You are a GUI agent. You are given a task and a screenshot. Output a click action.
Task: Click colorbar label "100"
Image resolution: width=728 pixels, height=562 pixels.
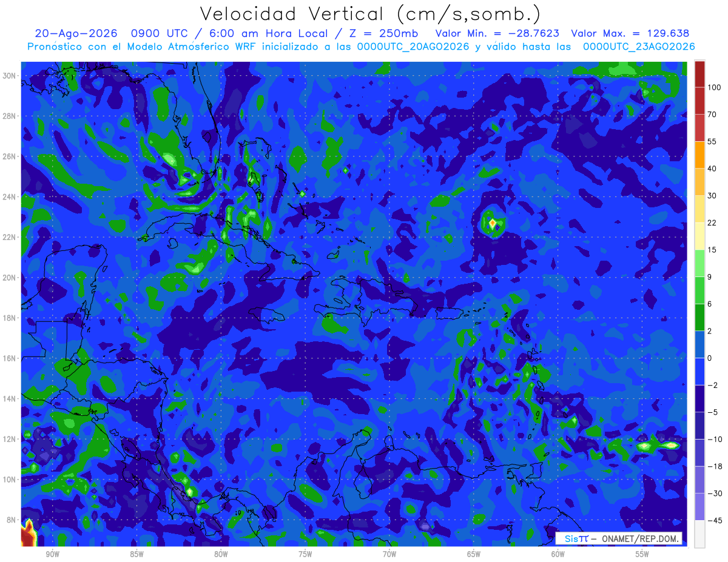pyautogui.click(x=714, y=87)
